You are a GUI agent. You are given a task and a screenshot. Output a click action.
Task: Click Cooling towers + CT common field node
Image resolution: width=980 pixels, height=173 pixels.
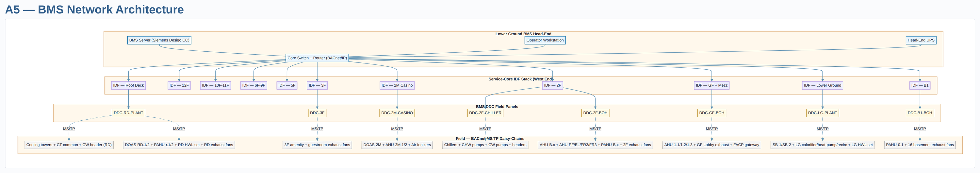(x=69, y=145)
